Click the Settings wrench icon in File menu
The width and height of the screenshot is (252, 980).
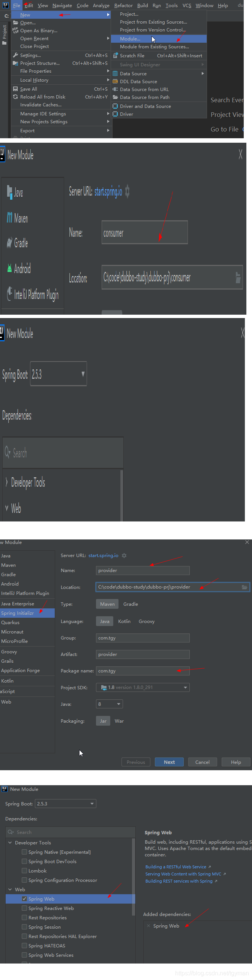pos(15,55)
